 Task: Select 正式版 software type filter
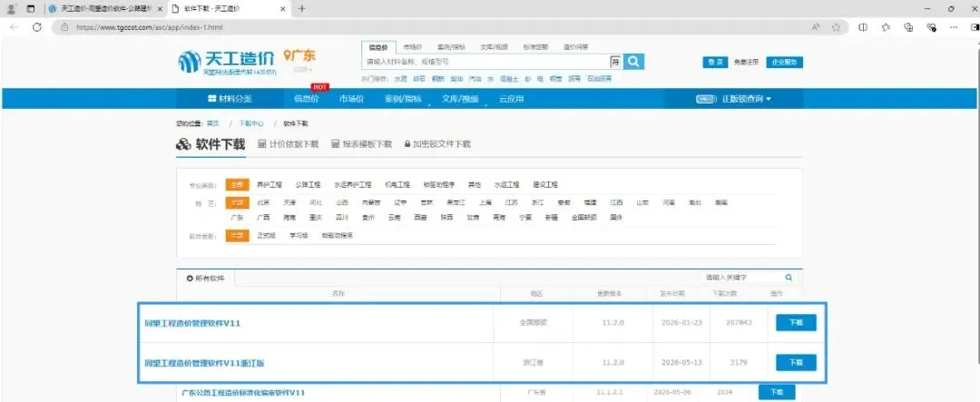click(266, 236)
